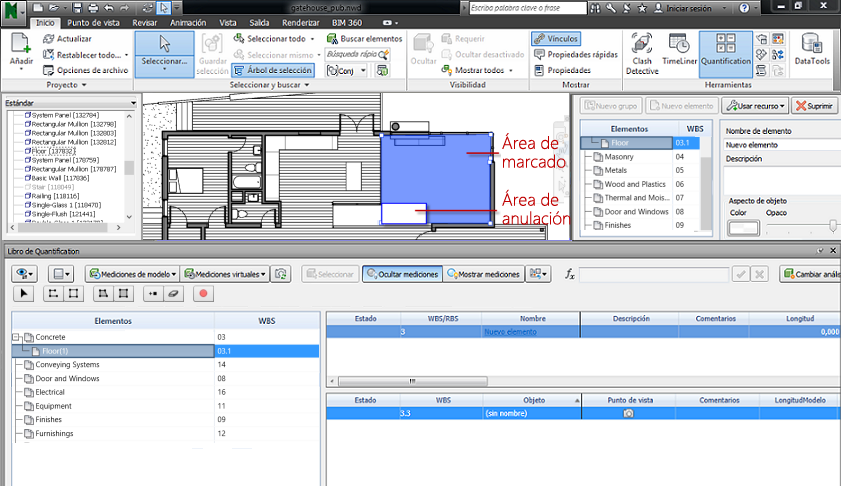Toggle the Quantification window button

tap(726, 54)
